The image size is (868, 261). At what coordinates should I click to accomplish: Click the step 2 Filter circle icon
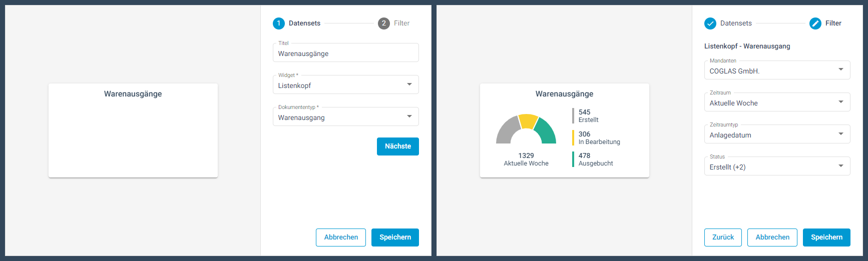pyautogui.click(x=384, y=23)
